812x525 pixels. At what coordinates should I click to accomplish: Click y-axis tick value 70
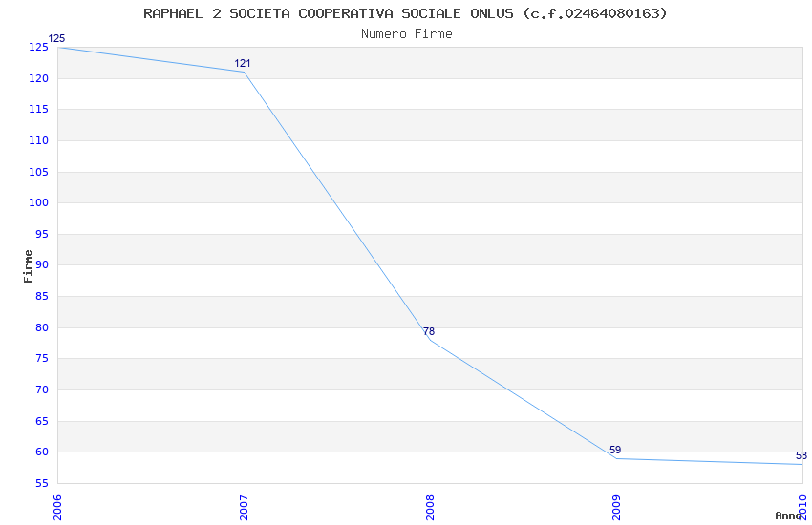click(42, 390)
